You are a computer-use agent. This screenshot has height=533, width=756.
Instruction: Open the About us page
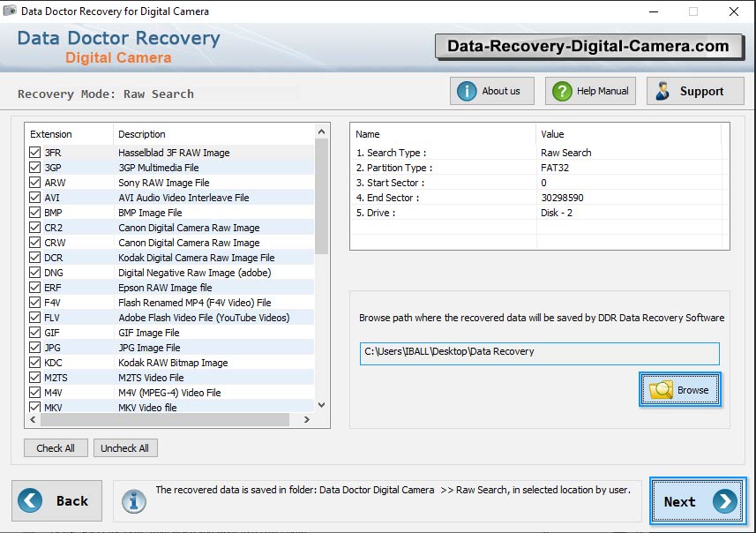[x=491, y=91]
